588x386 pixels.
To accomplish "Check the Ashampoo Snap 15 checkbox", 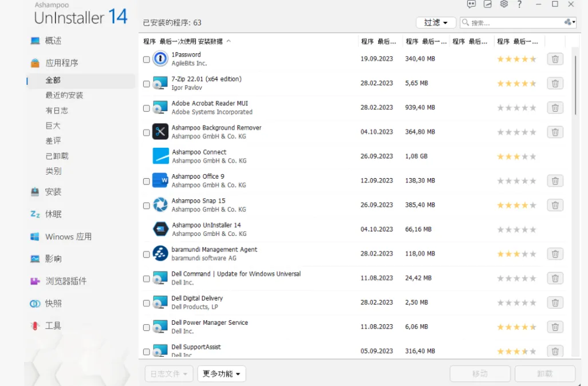I will coord(147,206).
